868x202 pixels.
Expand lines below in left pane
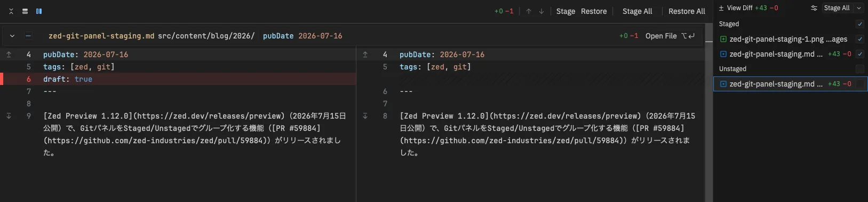pyautogui.click(x=9, y=116)
